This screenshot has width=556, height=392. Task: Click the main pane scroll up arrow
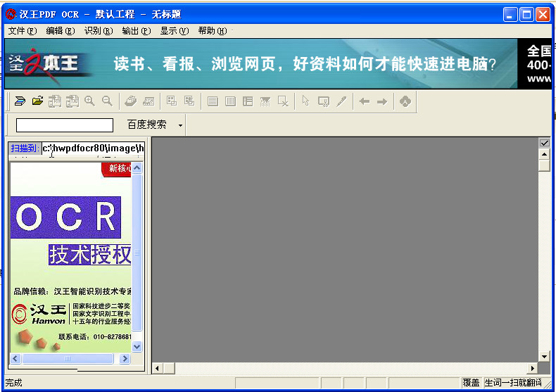point(544,154)
